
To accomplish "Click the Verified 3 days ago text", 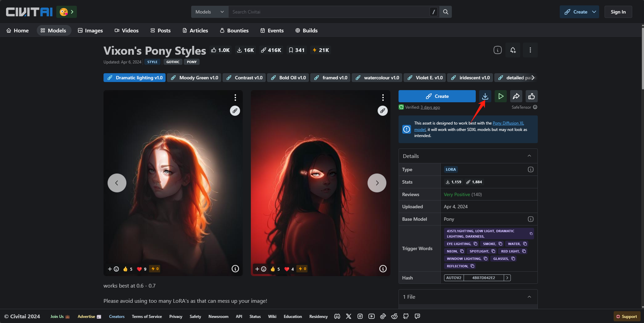I will pyautogui.click(x=422, y=107).
